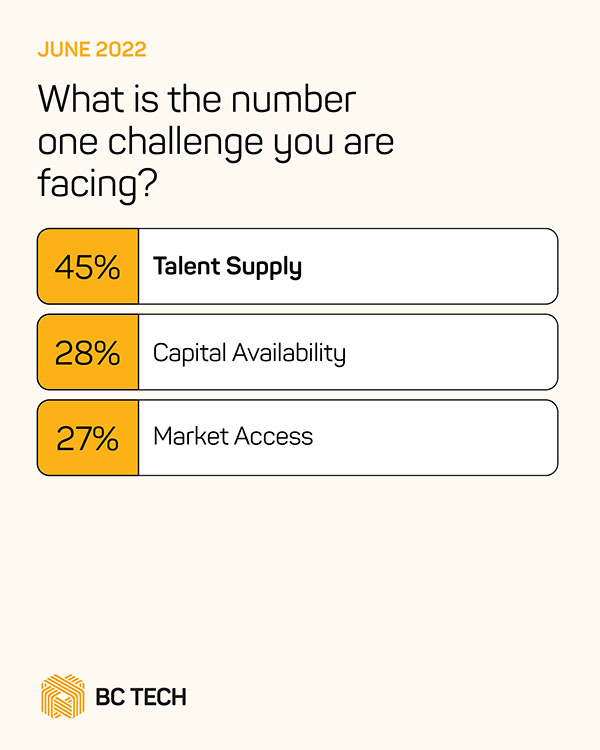Click the orange 27% percentage box

(x=88, y=438)
